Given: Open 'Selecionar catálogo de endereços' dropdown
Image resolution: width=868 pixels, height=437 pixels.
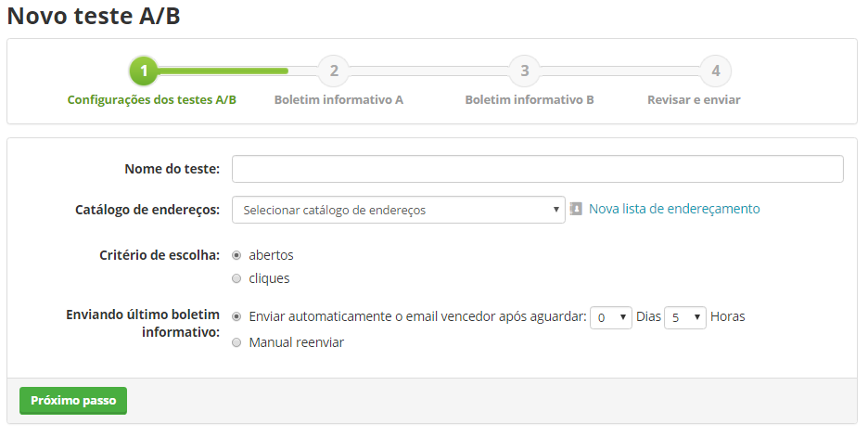Looking at the screenshot, I should [x=399, y=210].
